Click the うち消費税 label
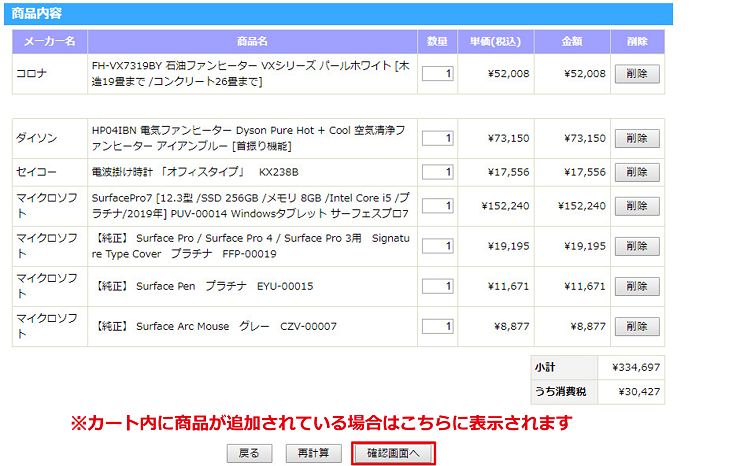Screen dimensions: 738x466 560,392
